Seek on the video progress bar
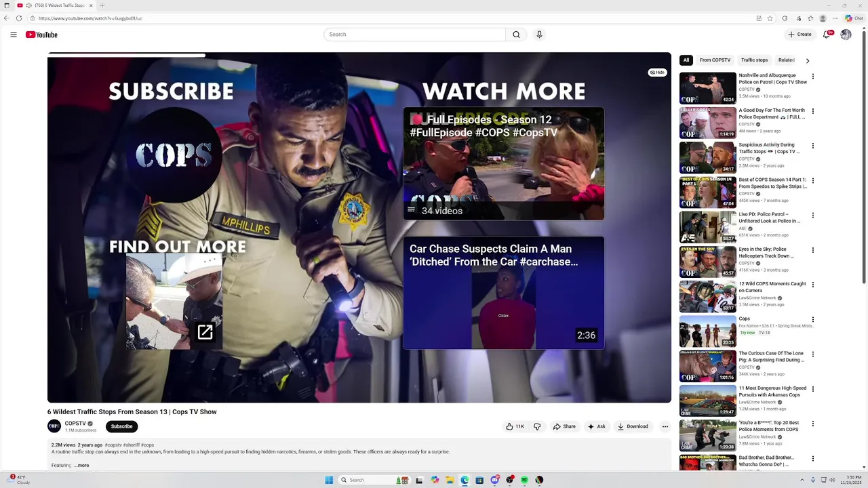Viewport: 868px width, 488px height. 359,56
